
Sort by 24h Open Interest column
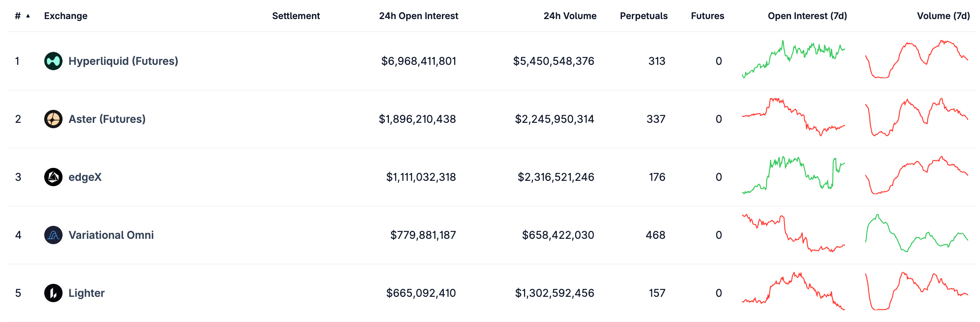(418, 16)
